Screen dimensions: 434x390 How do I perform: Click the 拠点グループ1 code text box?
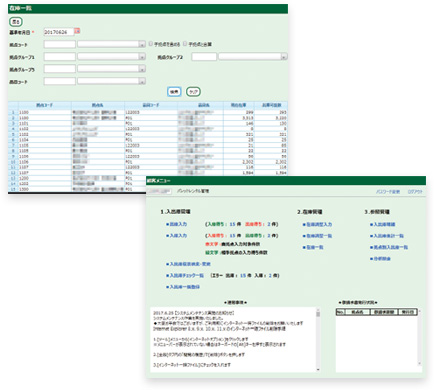tap(60, 57)
